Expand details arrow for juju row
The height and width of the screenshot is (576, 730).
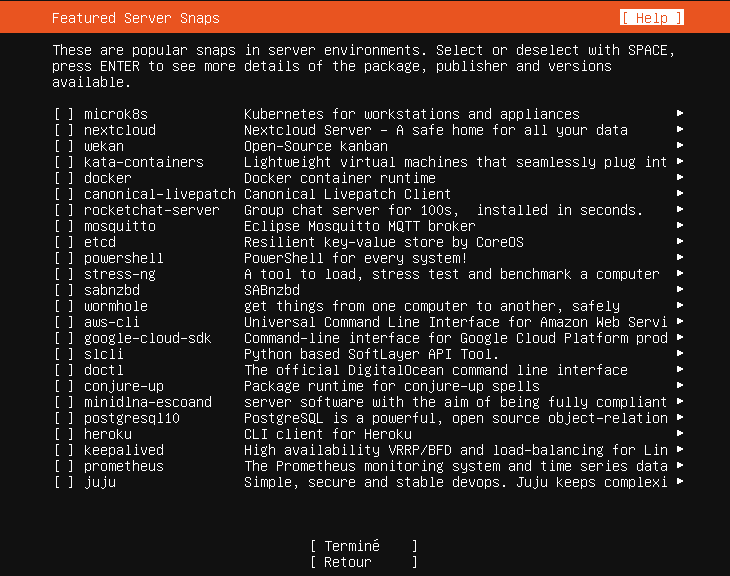click(x=680, y=481)
